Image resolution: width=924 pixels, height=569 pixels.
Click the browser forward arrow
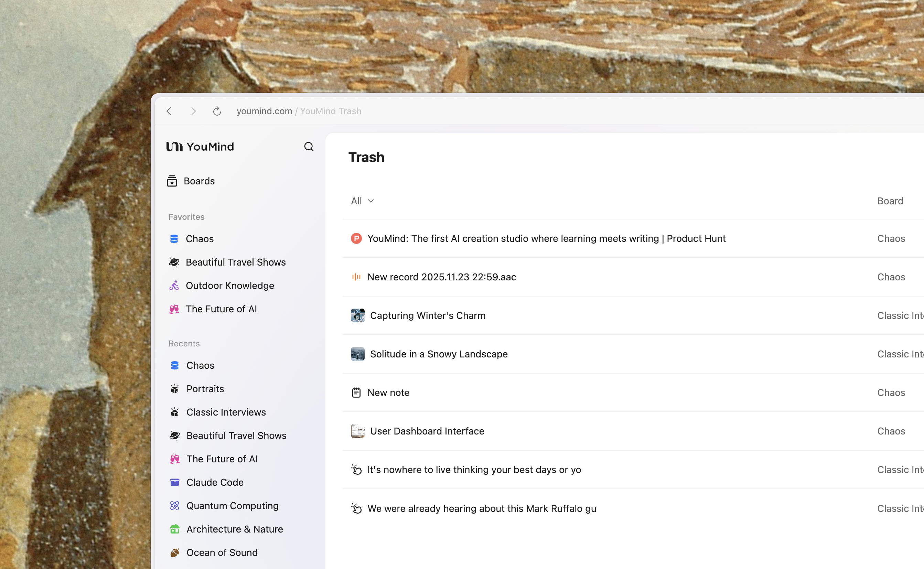coord(193,111)
